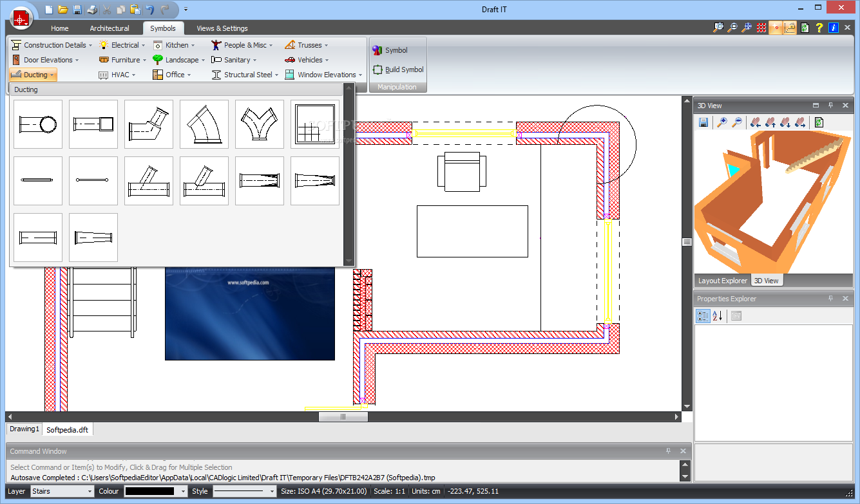The height and width of the screenshot is (504, 860).
Task: Open the Landscape symbols dropdown
Action: 179,60
